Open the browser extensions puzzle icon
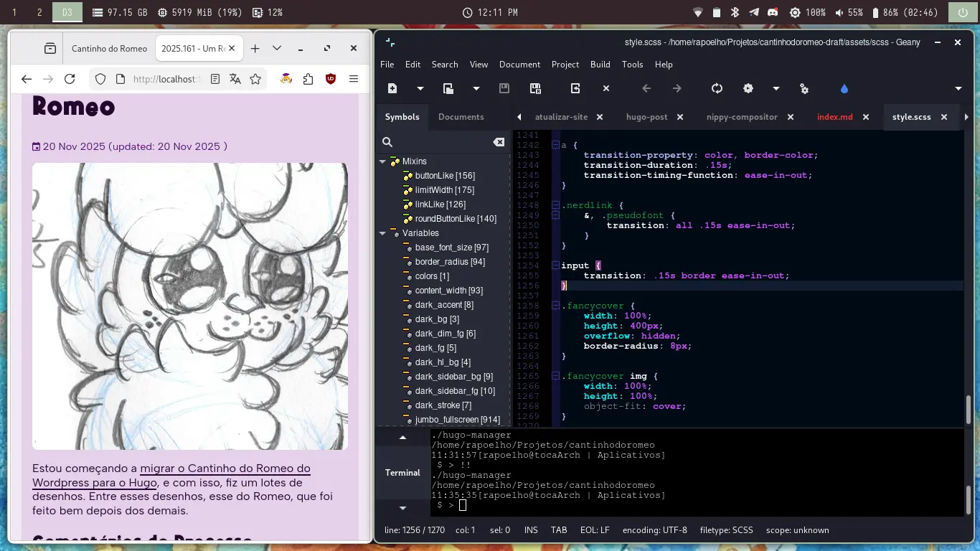Screen dimensions: 980x551 click(x=308, y=79)
